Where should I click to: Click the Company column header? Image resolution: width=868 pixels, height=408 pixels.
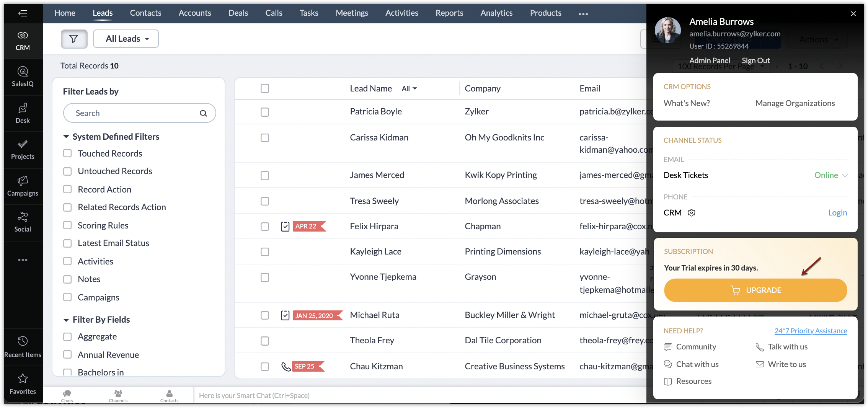click(482, 88)
